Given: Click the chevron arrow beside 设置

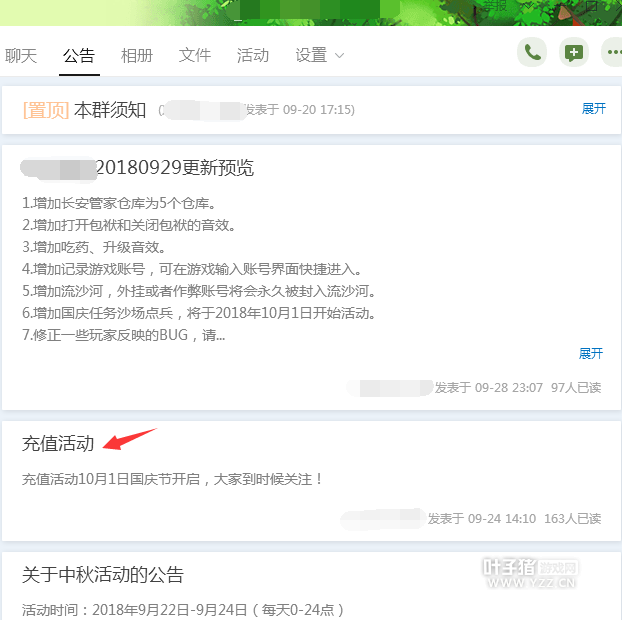Looking at the screenshot, I should click(340, 56).
